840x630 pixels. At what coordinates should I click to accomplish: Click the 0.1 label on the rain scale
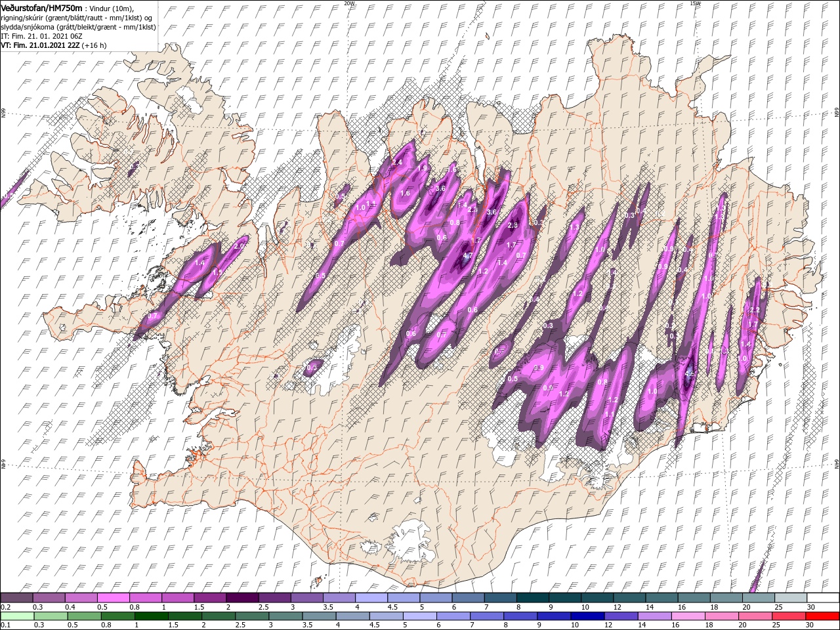(5, 625)
